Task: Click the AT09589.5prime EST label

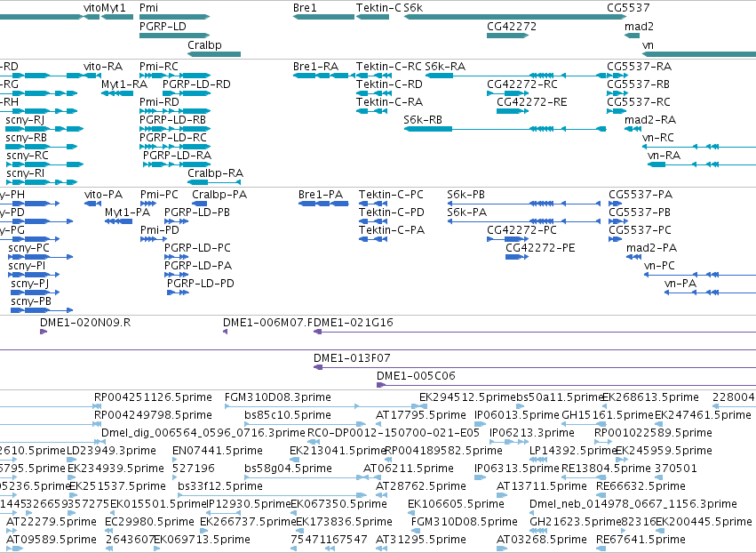Action: click(x=52, y=540)
